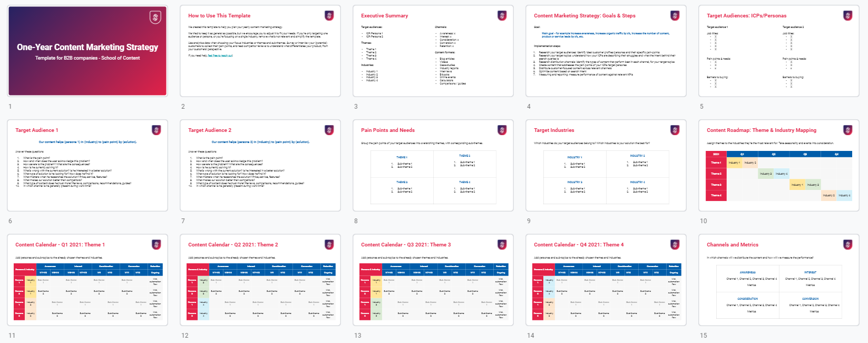Click the logo on the Executive Summary slide
The height and width of the screenshot is (343, 868).
[x=502, y=15]
